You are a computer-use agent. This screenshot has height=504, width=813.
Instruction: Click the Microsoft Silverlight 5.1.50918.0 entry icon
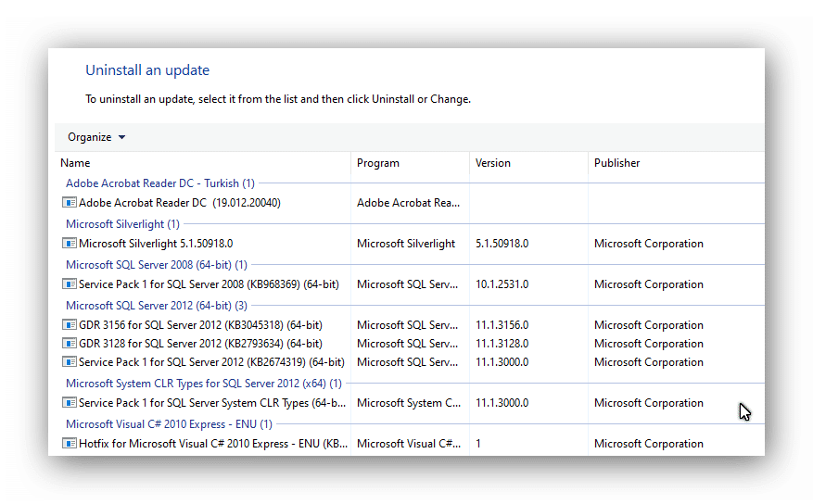tap(70, 244)
